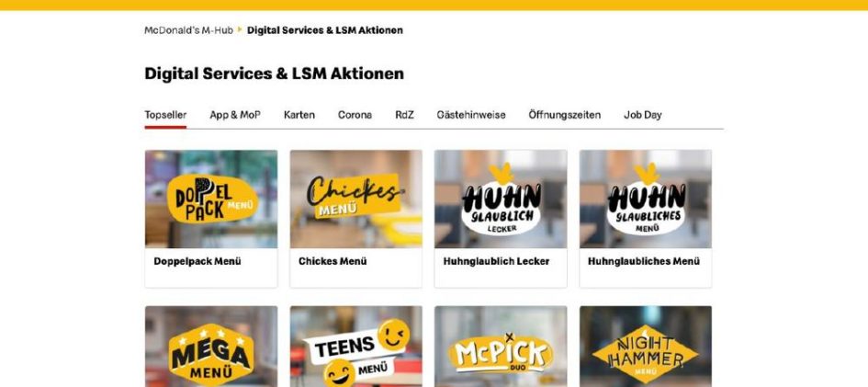Image resolution: width=868 pixels, height=387 pixels.
Task: Select the Huhnglaublich Lecker logo image
Action: pyautogui.click(x=501, y=199)
